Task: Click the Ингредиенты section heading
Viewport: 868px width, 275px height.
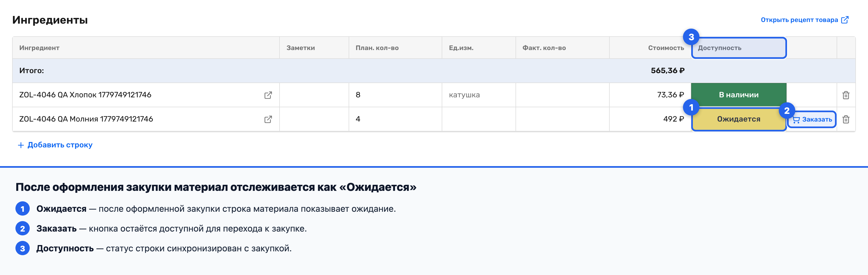Action: (50, 20)
